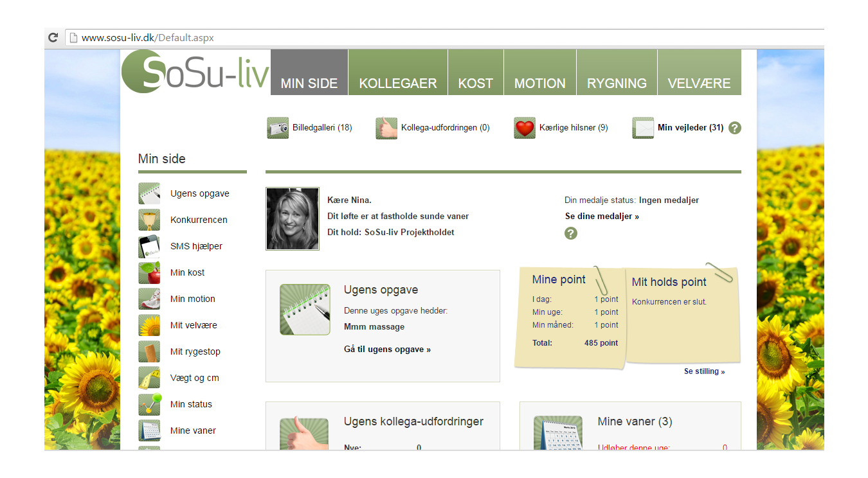Open the Min vejleder envelope icon
Screen dimensions: 868x478
[643, 128]
